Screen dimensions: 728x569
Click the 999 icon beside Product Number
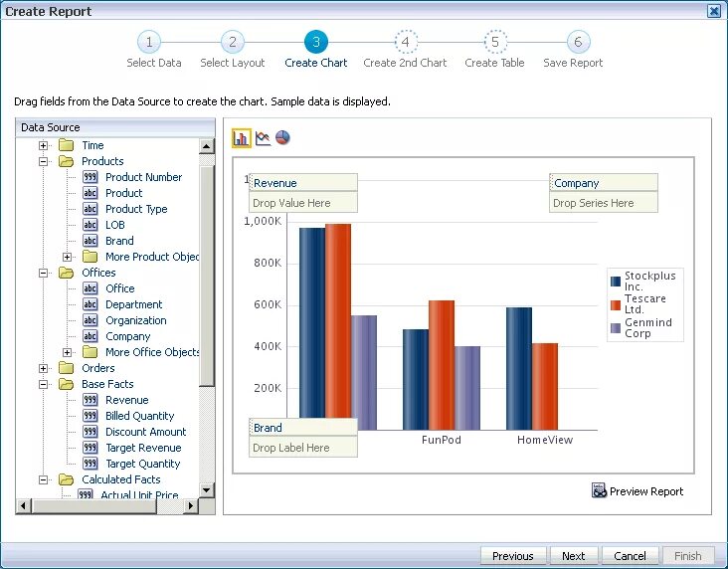91,177
